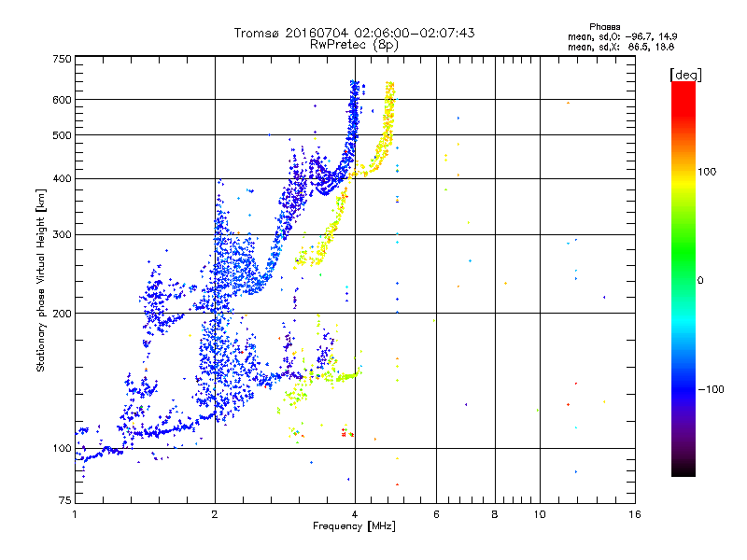Click the '[deg]' colorbar unit label
This screenshot has height=560, width=747.
tap(685, 75)
